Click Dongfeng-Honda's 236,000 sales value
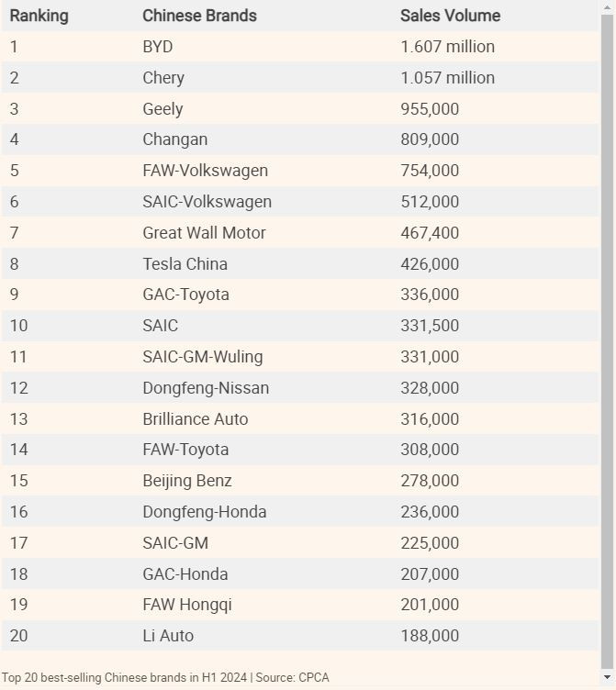Screen dimensions: 616x690 pyautogui.click(x=430, y=512)
